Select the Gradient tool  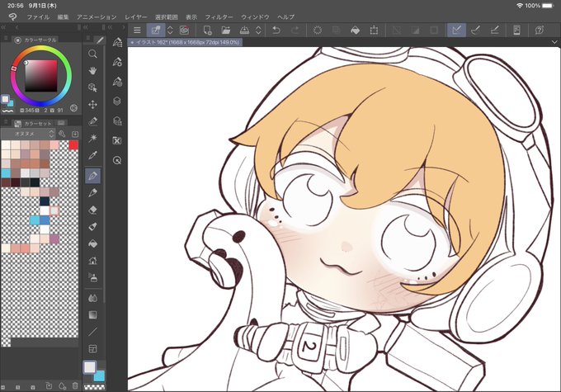pyautogui.click(x=92, y=315)
